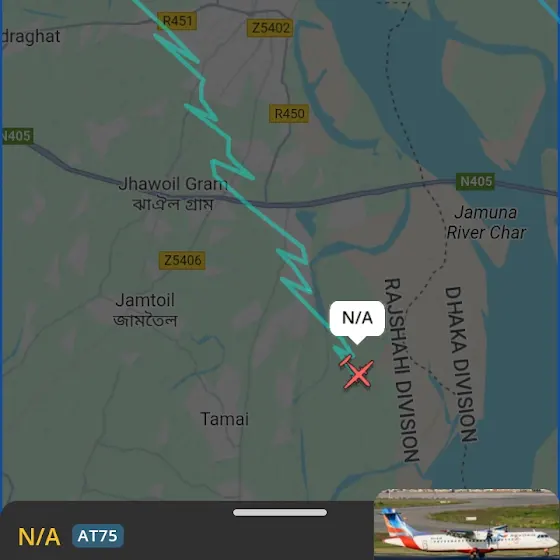The height and width of the screenshot is (560, 560).
Task: Pull up the flight panel drag handle
Action: point(280,512)
